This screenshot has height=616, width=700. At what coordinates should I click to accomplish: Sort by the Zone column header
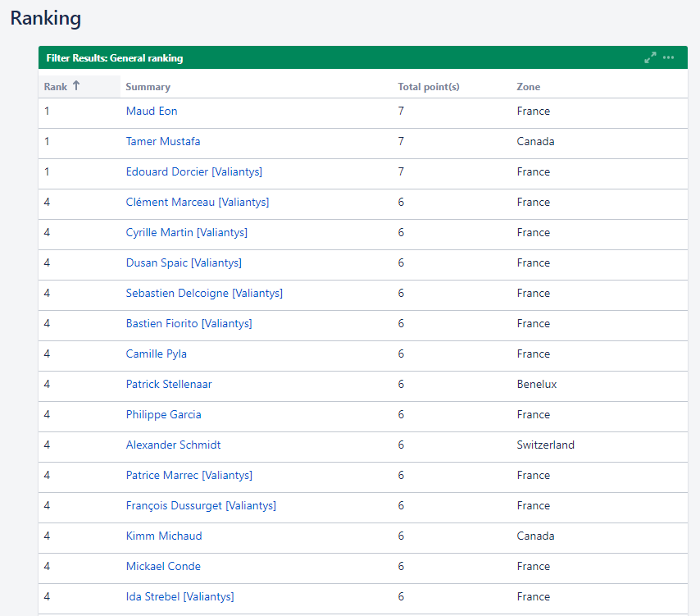(528, 87)
